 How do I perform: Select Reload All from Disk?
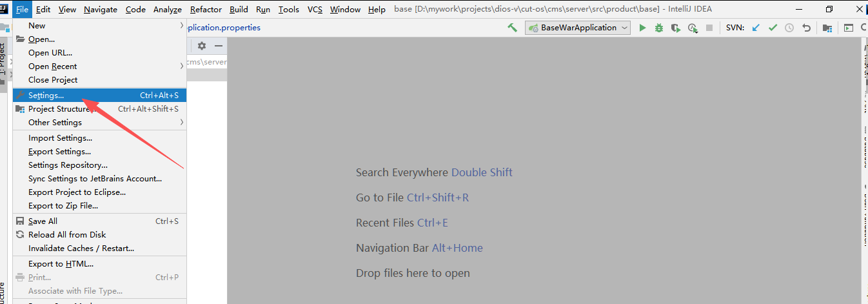pyautogui.click(x=99, y=235)
